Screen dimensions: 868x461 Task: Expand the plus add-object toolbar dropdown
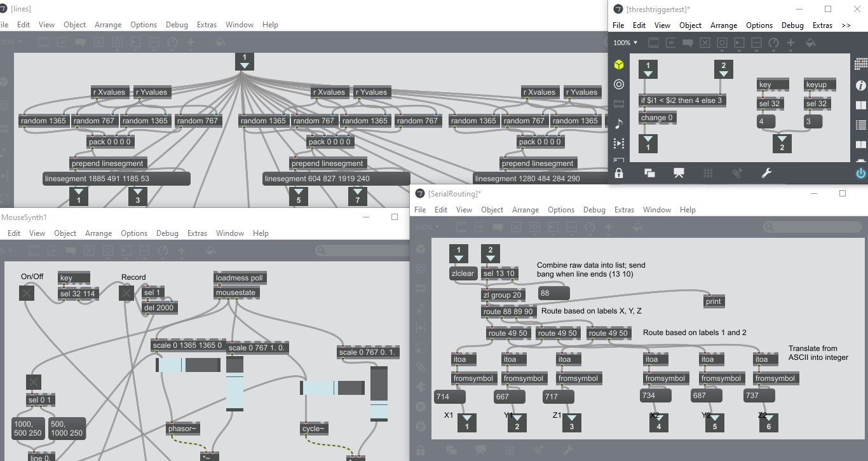click(791, 43)
